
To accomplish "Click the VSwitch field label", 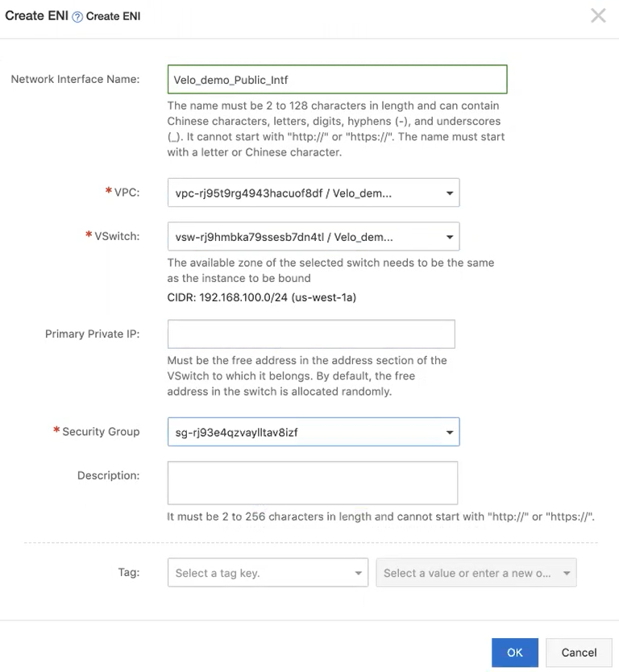I will point(117,237).
